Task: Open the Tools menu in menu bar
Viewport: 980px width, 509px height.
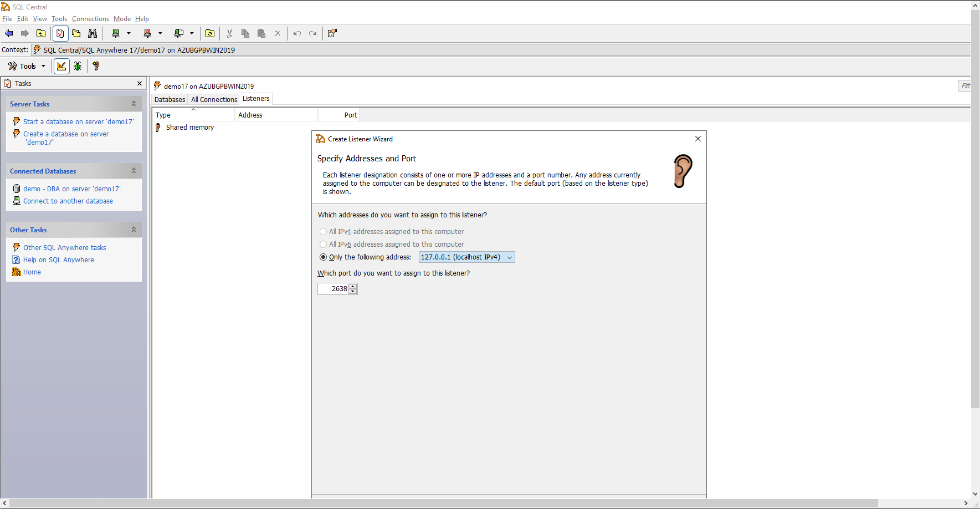Action: 59,19
